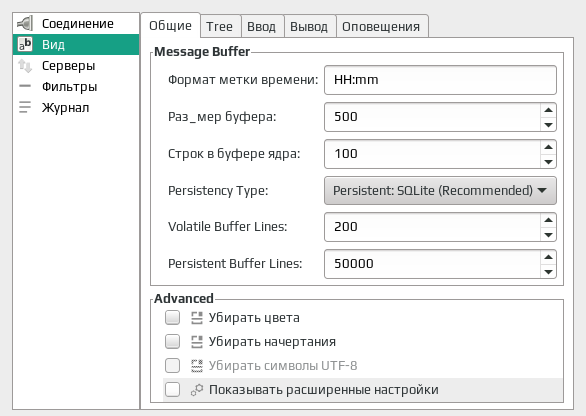Decrease Строк в буфере ядра value
This screenshot has width=586, height=416.
pos(548,161)
